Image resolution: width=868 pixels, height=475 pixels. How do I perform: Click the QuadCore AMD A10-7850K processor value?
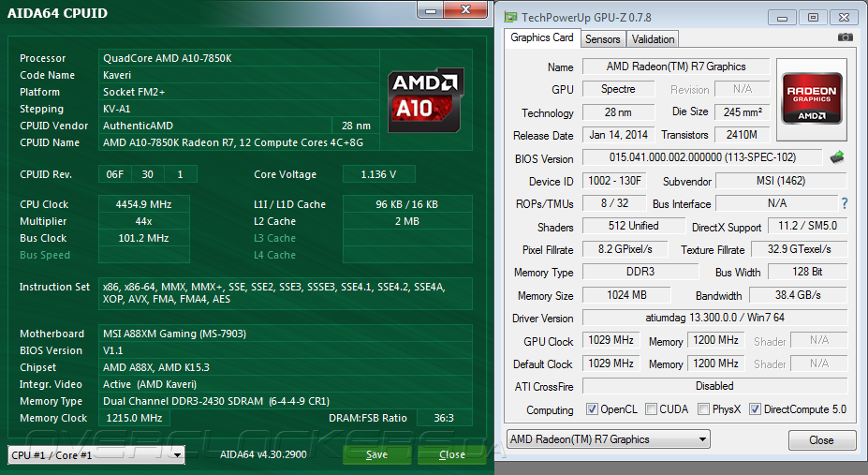click(x=239, y=58)
